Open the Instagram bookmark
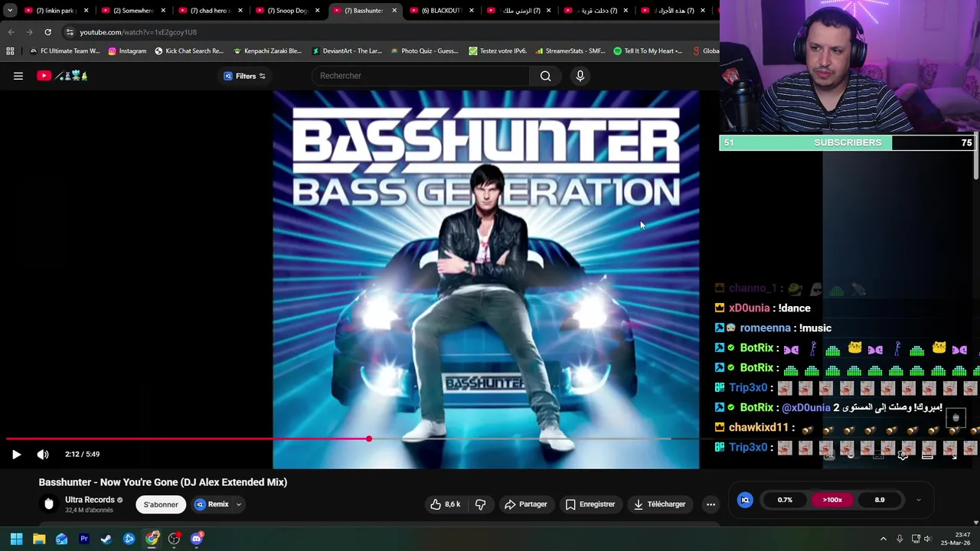 (x=127, y=51)
